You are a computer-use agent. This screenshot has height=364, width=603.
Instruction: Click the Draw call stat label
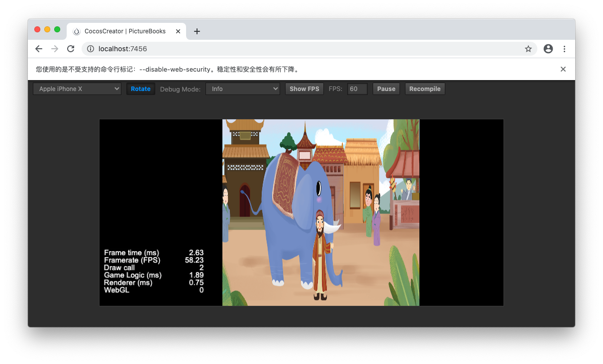pos(119,268)
